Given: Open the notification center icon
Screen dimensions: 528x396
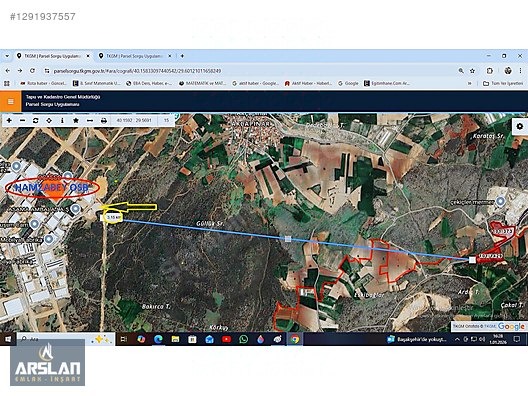Looking at the screenshot, I should [x=517, y=339].
